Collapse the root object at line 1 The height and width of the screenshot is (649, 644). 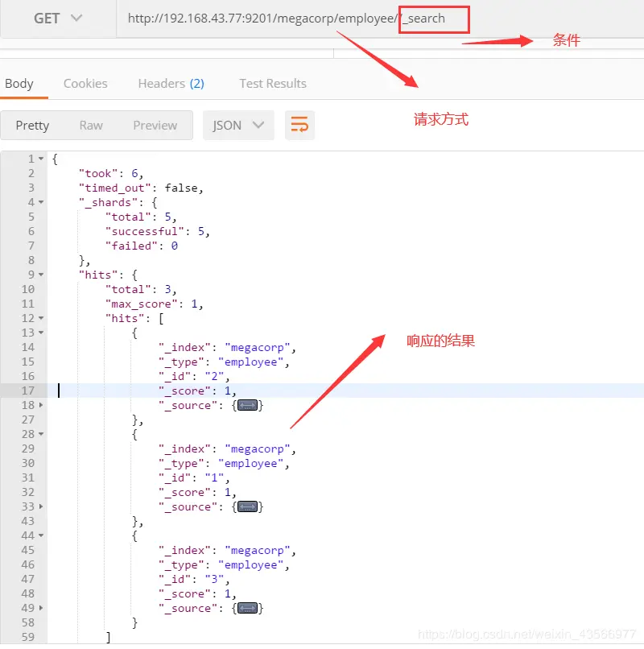pyautogui.click(x=41, y=159)
